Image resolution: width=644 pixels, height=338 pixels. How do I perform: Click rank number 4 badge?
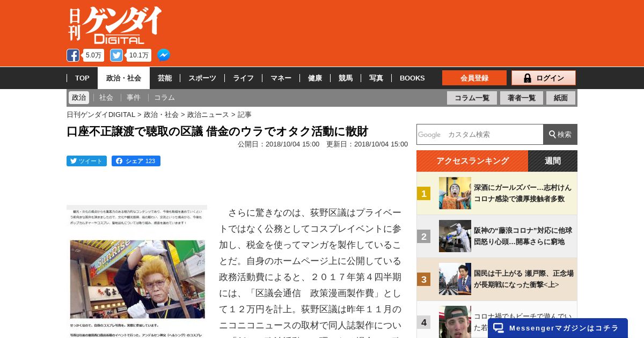pos(424,322)
